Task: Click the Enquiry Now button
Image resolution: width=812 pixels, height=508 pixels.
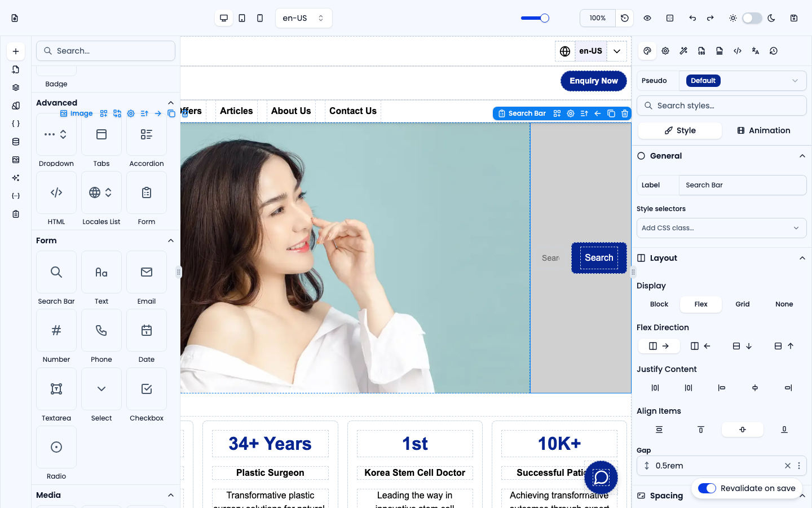Action: pos(594,81)
